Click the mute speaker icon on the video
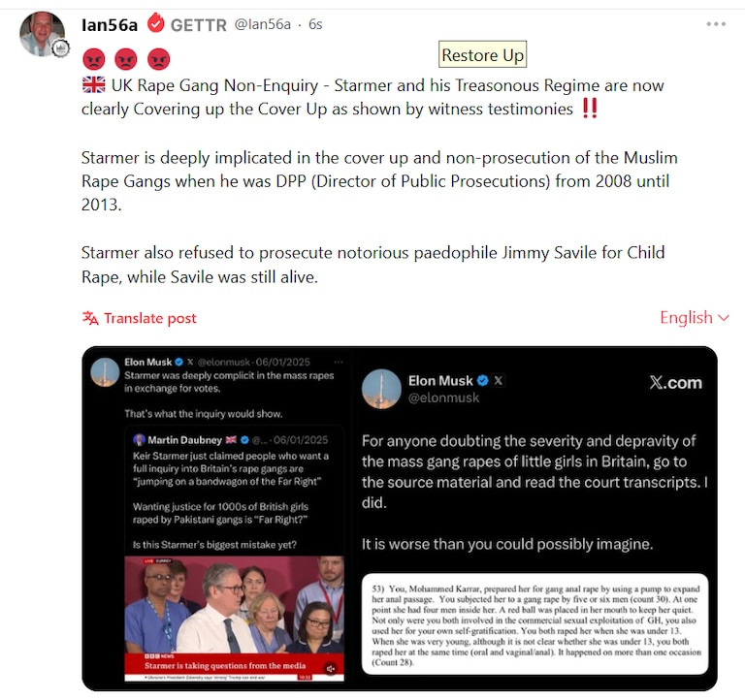 [x=331, y=668]
